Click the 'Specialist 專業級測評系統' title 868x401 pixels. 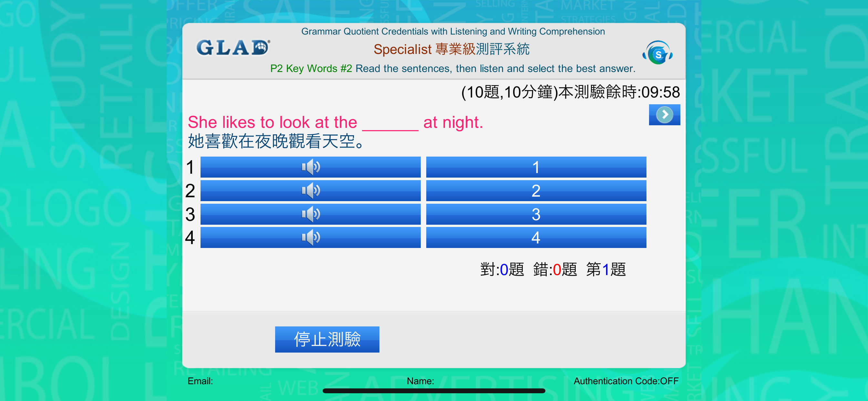pyautogui.click(x=451, y=49)
